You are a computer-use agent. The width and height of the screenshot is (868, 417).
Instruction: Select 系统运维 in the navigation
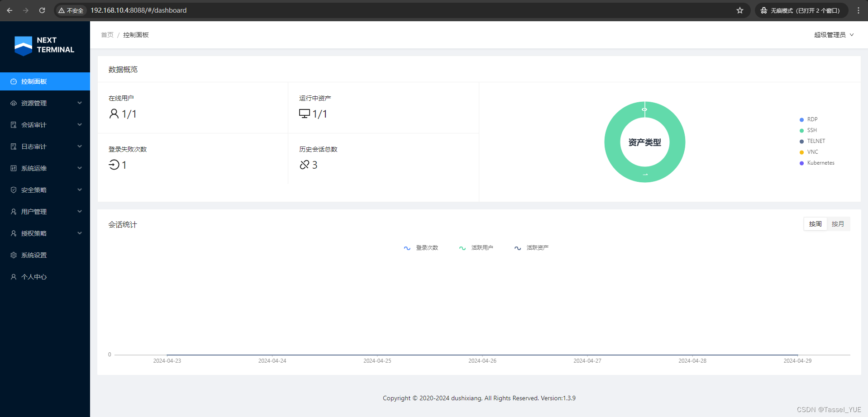33,168
